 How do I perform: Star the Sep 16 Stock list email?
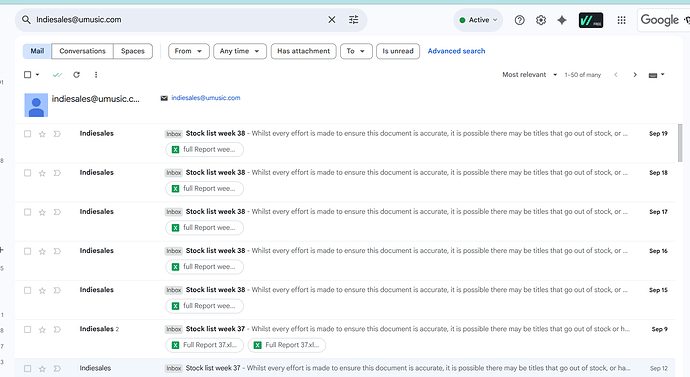pos(42,252)
